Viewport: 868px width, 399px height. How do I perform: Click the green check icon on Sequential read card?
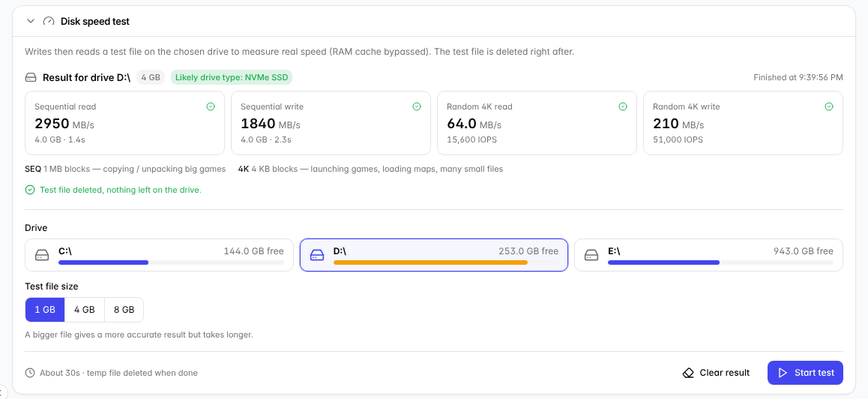coord(211,106)
